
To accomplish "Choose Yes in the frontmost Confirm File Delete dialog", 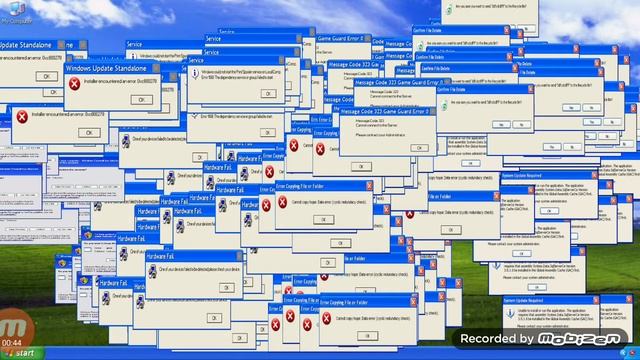I will pos(501,124).
